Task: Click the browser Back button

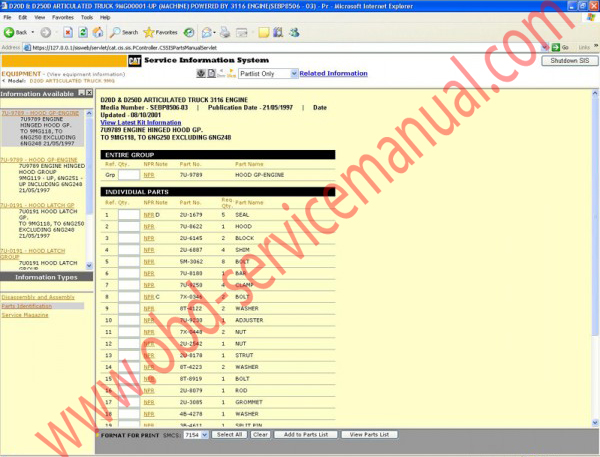Action: coord(15,33)
